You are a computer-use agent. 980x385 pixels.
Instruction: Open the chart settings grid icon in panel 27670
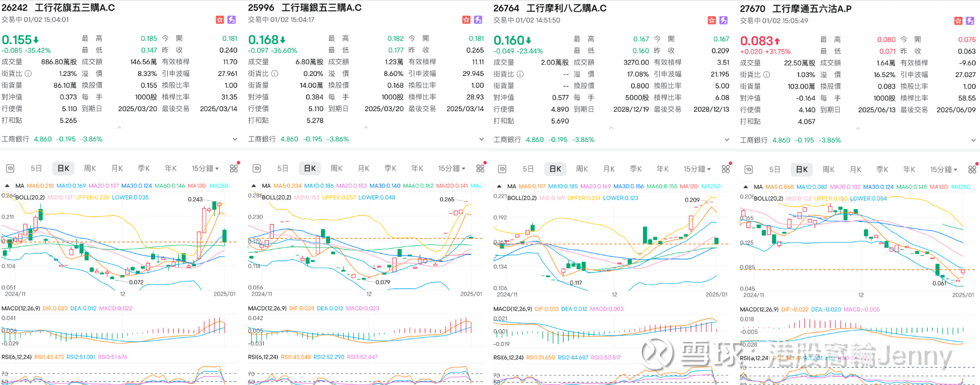(972, 169)
